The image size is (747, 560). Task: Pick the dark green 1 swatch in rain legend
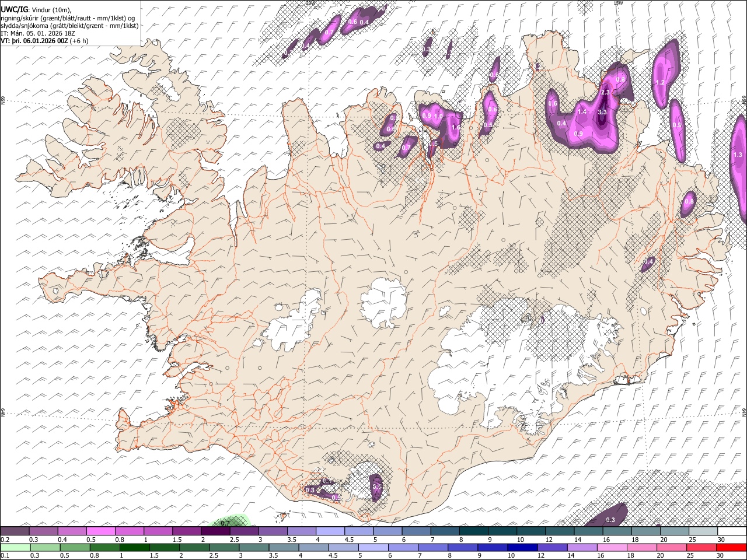pyautogui.click(x=135, y=547)
